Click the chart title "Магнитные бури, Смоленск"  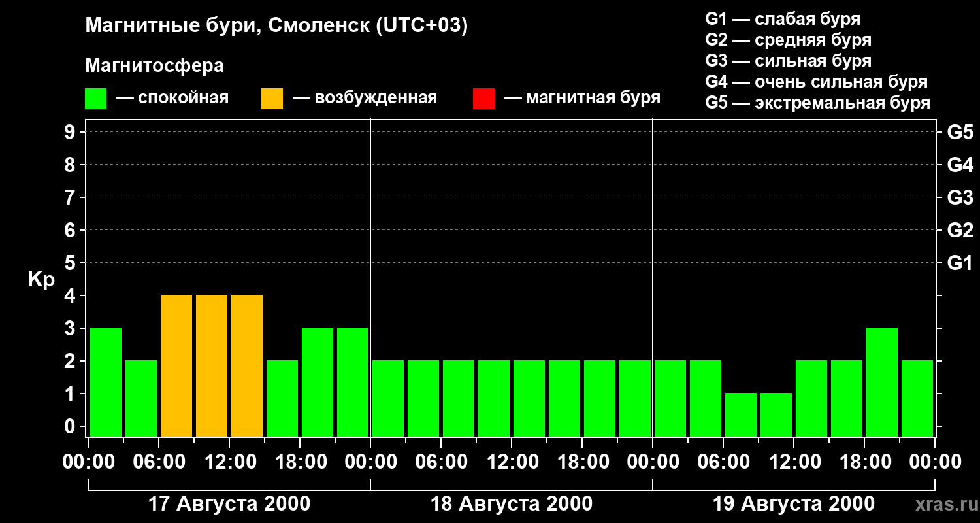(x=276, y=26)
